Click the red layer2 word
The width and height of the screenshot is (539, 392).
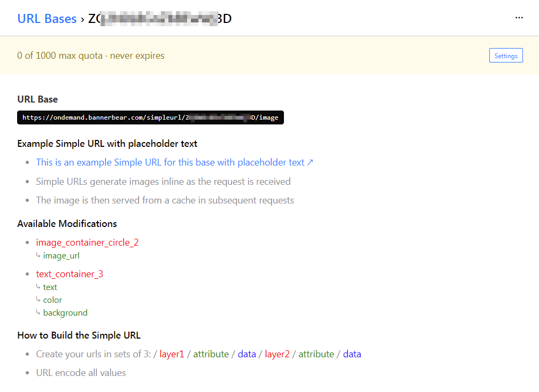click(277, 354)
